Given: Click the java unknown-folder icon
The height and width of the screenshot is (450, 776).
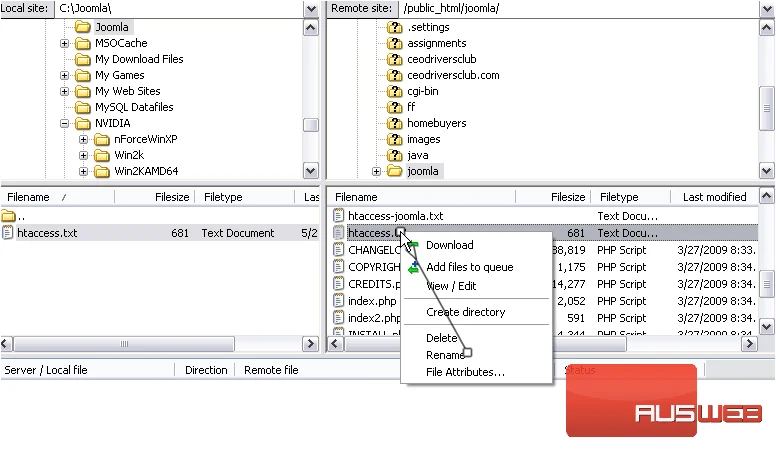Looking at the screenshot, I should (x=394, y=155).
